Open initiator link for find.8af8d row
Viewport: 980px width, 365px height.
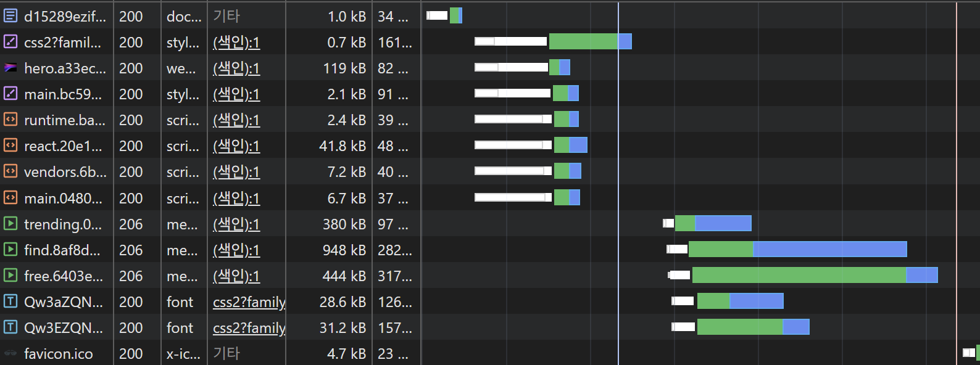click(x=236, y=250)
